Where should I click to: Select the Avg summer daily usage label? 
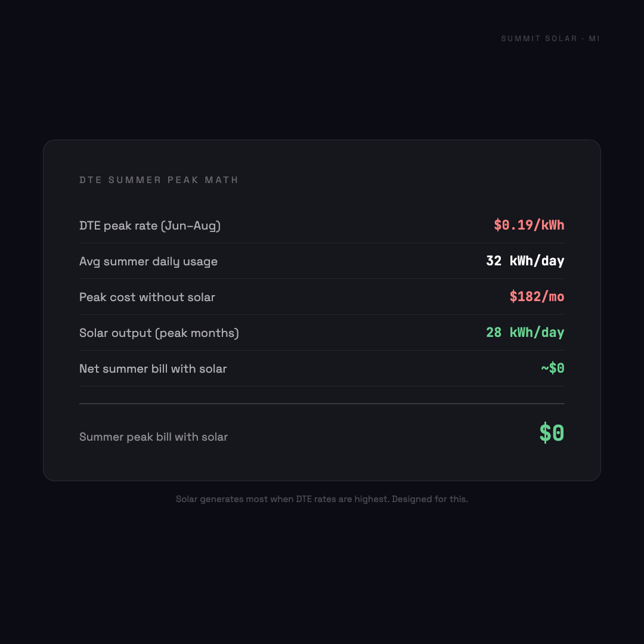tap(148, 262)
